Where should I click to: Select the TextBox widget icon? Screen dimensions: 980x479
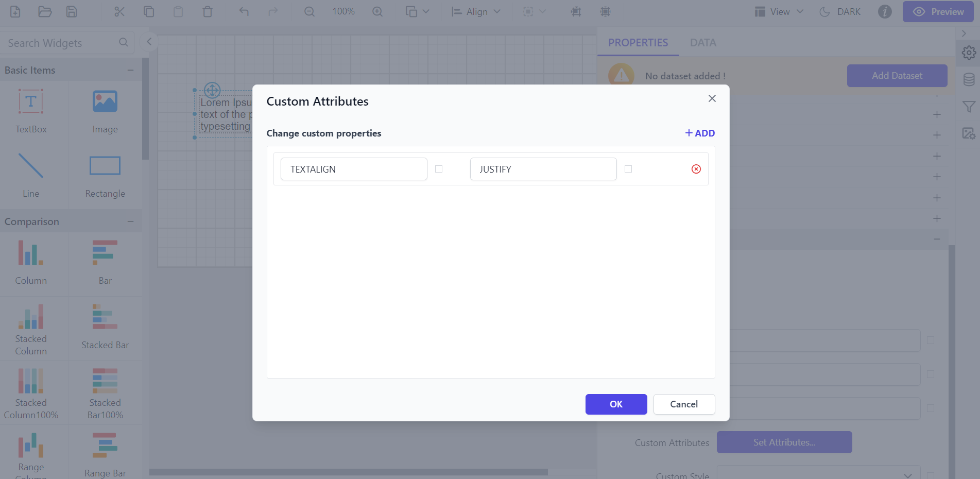(31, 101)
